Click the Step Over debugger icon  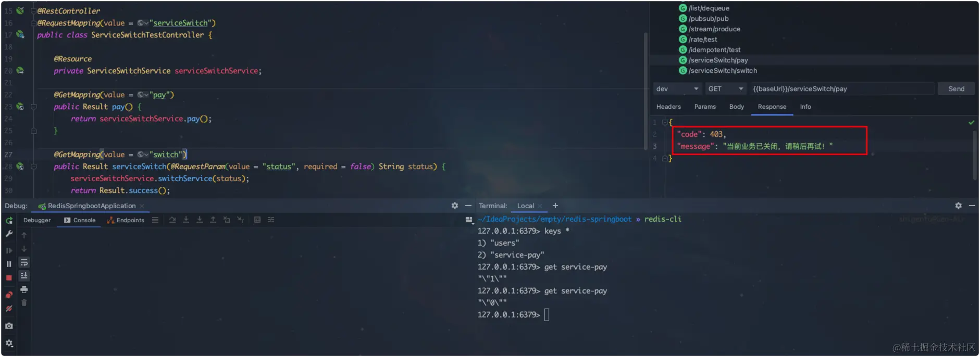point(172,220)
